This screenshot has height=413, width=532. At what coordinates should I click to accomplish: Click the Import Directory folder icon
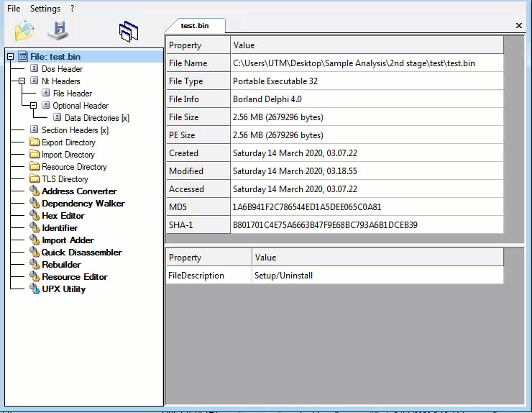(x=35, y=154)
